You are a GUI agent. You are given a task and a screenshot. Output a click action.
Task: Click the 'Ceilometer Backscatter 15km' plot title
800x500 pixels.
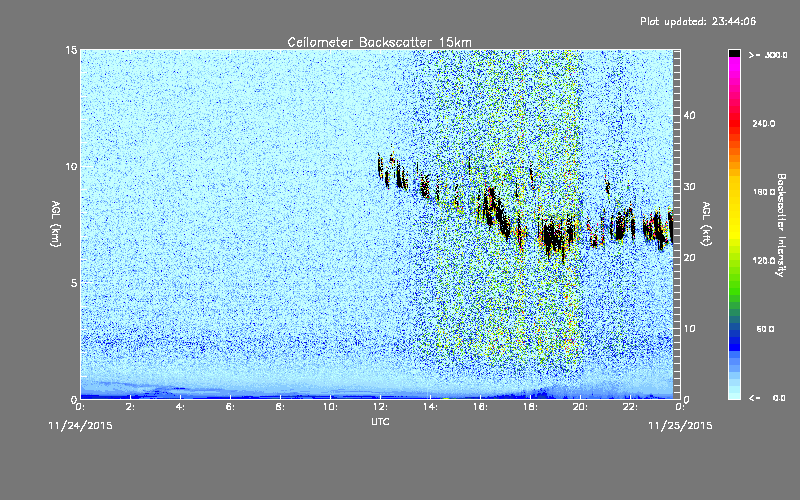pos(379,42)
